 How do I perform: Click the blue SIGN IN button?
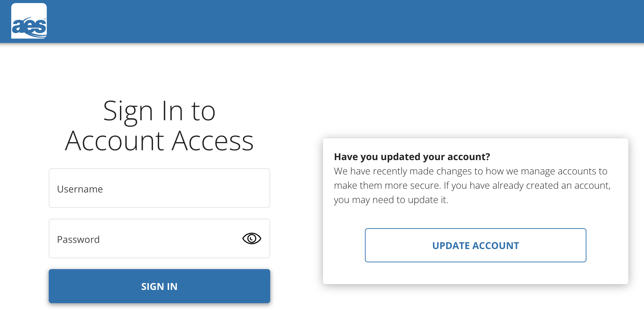159,286
